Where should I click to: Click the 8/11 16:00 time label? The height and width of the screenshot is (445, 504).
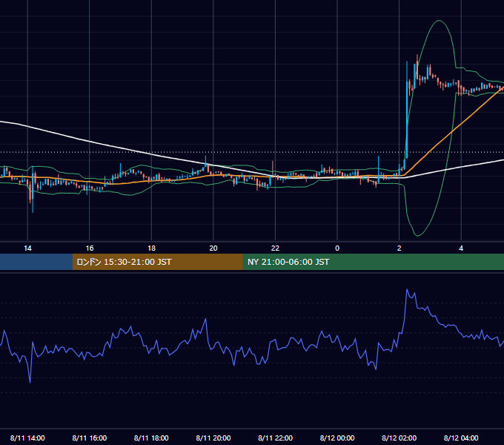tap(90, 438)
